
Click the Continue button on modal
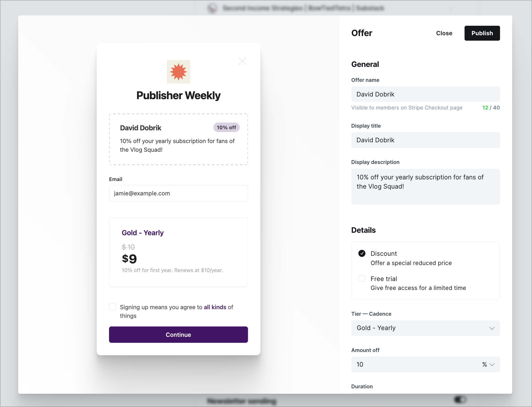[x=179, y=335]
